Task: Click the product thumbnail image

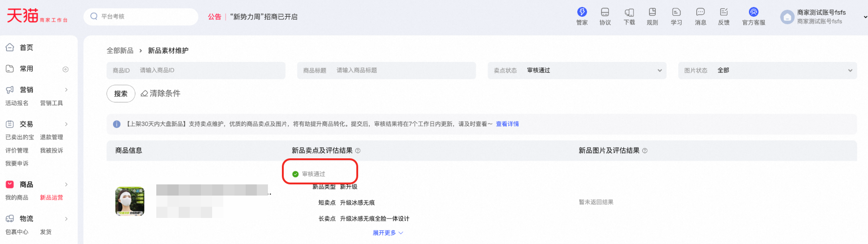Action: [x=130, y=201]
